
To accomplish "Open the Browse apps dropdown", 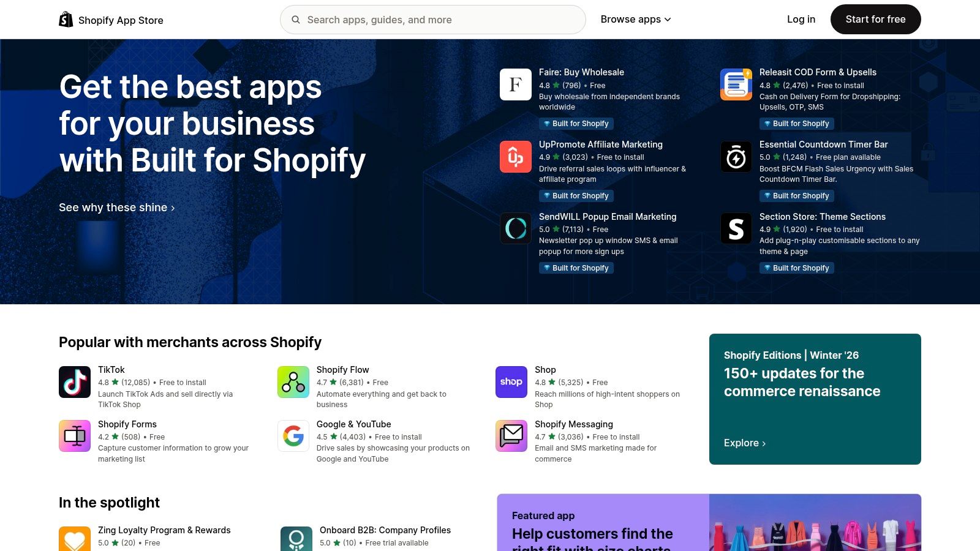I will pos(636,19).
